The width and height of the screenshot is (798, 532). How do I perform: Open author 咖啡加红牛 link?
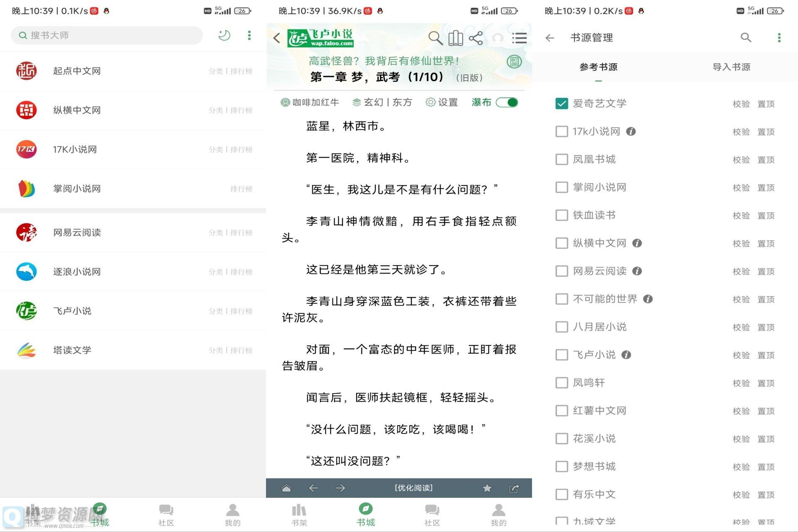coord(310,102)
